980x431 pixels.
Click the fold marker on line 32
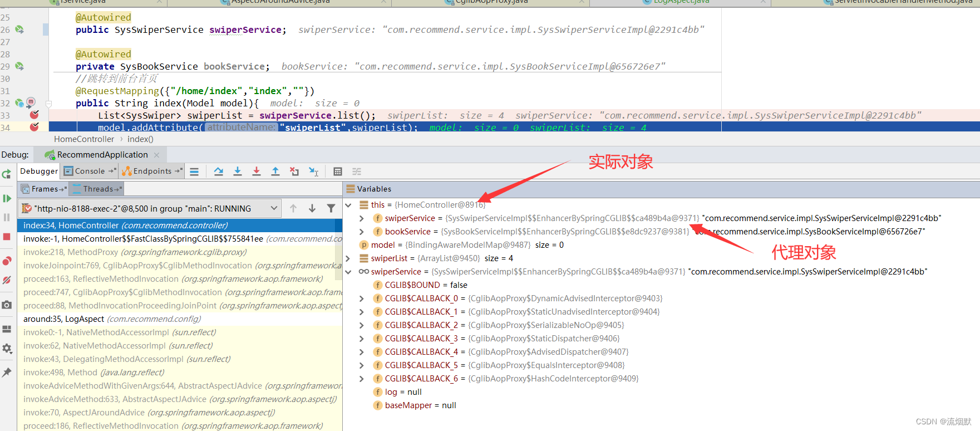tap(48, 104)
